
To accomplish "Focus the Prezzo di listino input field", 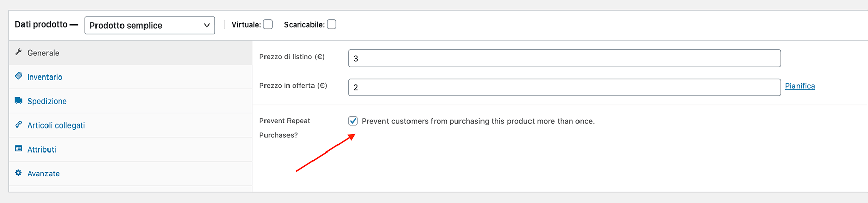I will [565, 58].
